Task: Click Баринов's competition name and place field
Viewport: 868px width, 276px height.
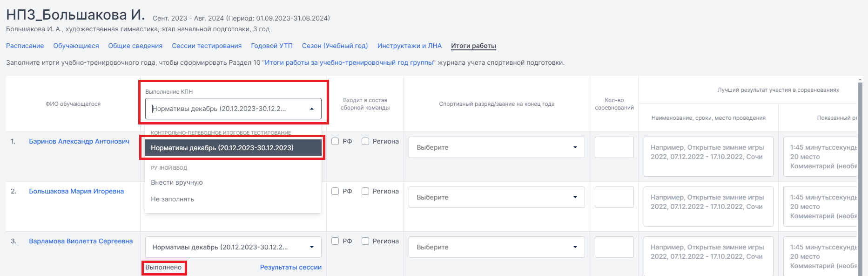Action: tap(708, 157)
